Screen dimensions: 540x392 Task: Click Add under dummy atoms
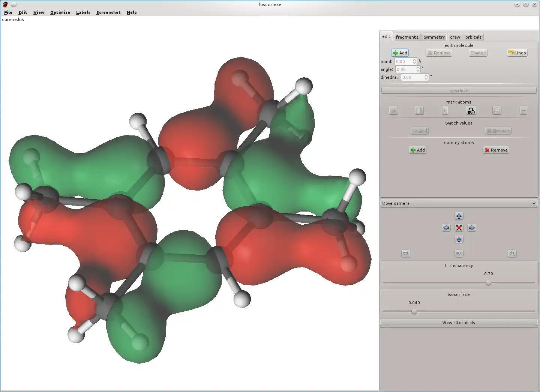(417, 150)
